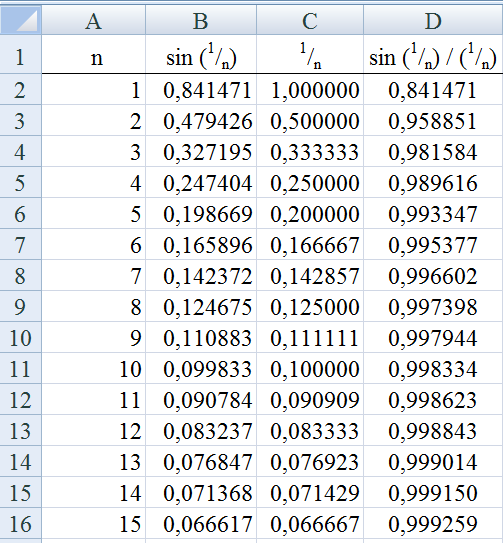The height and width of the screenshot is (543, 503).
Task: Select cell showing 0,958851
Action: point(433,120)
